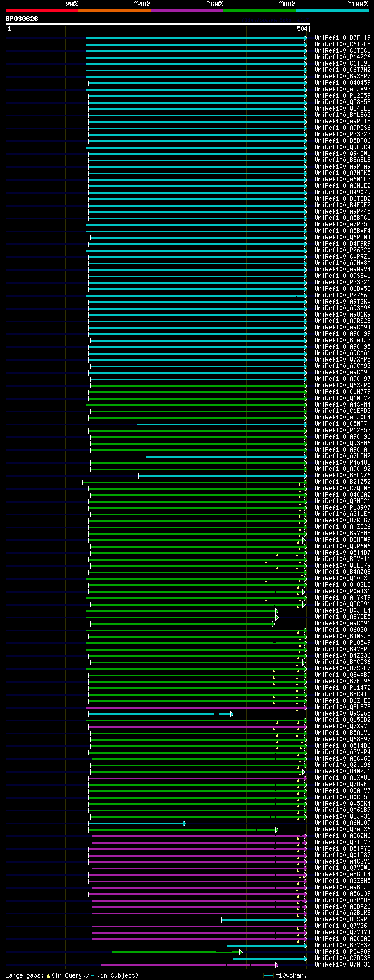Click the Large gaps legend text

tap(72, 975)
